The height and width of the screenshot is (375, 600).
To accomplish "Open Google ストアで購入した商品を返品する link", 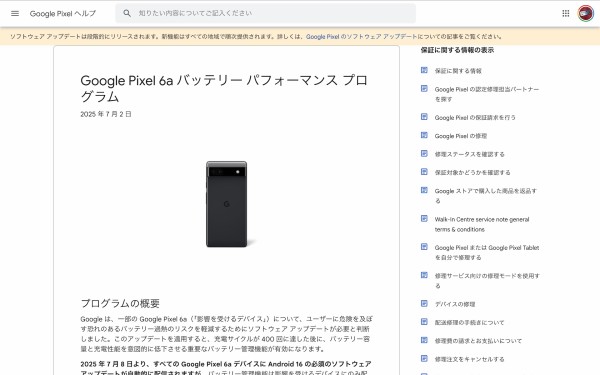I will tap(486, 196).
